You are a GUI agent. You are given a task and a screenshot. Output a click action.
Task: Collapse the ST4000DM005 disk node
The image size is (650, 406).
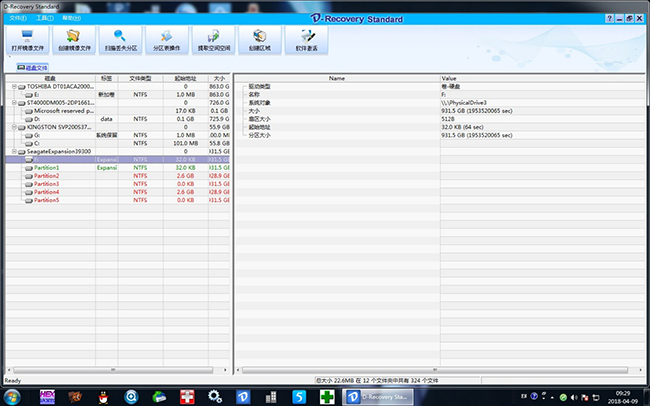click(x=14, y=103)
